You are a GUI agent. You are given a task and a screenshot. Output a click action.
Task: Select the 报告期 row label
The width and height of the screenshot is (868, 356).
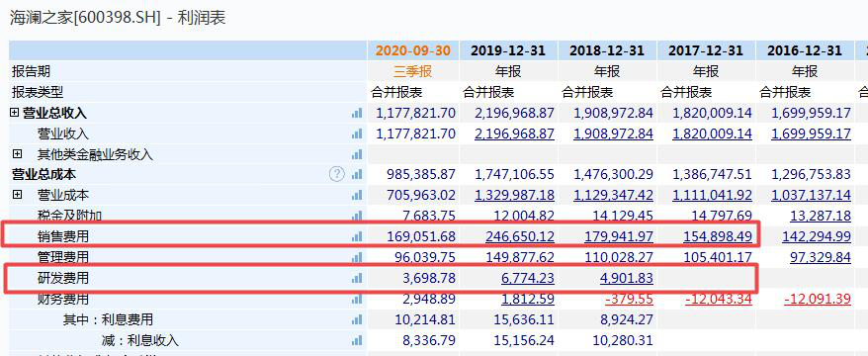31,71
